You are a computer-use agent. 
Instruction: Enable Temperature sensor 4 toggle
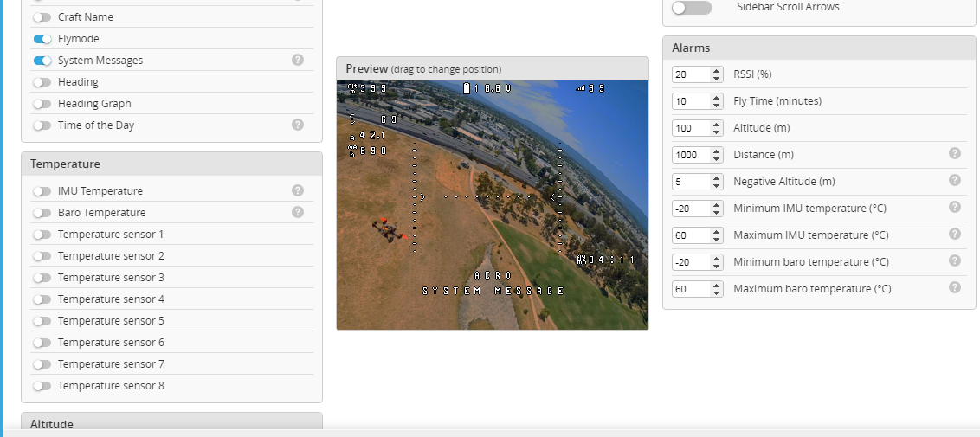(x=42, y=299)
